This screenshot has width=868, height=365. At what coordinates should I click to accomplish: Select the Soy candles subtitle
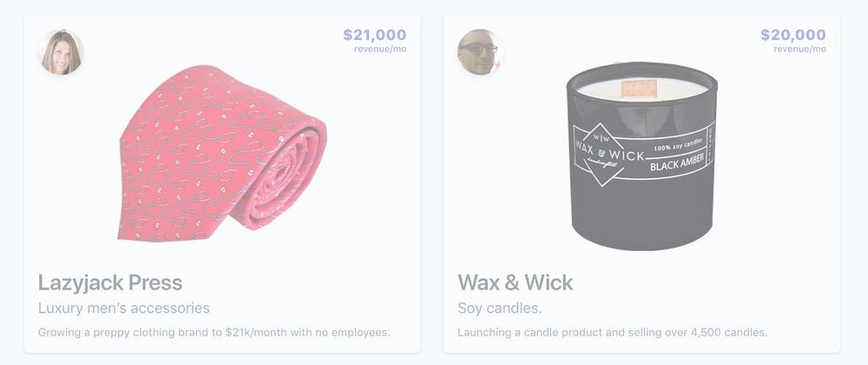coord(500,308)
